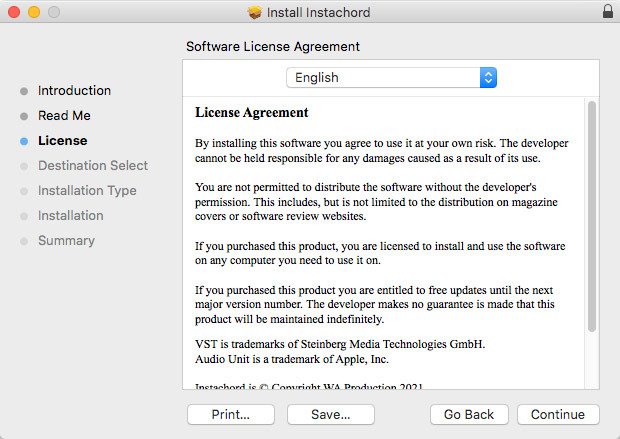Click the bullet dot next to Introduction
The image size is (620, 439).
(23, 91)
